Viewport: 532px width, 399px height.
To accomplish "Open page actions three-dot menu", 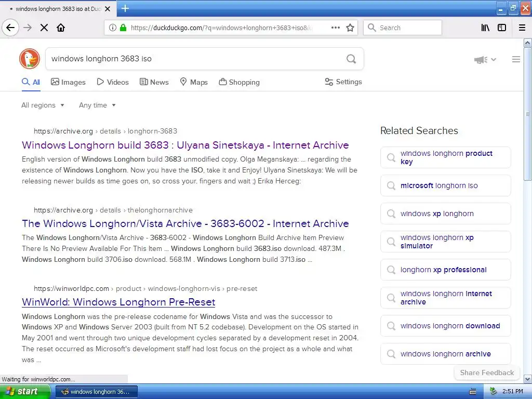I will pyautogui.click(x=335, y=28).
